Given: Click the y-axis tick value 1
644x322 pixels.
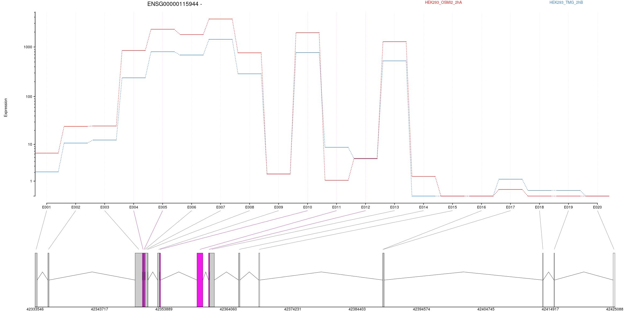Looking at the screenshot, I should [31, 181].
